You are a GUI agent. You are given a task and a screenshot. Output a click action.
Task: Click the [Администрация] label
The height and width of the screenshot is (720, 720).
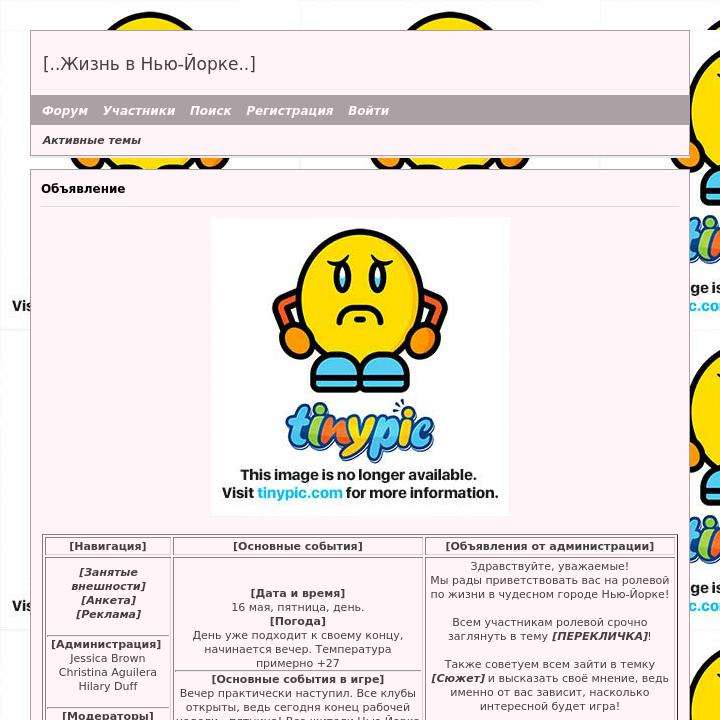pyautogui.click(x=106, y=644)
